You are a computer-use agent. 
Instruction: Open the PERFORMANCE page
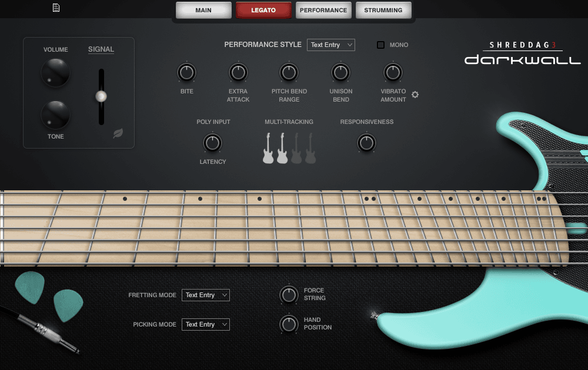323,10
